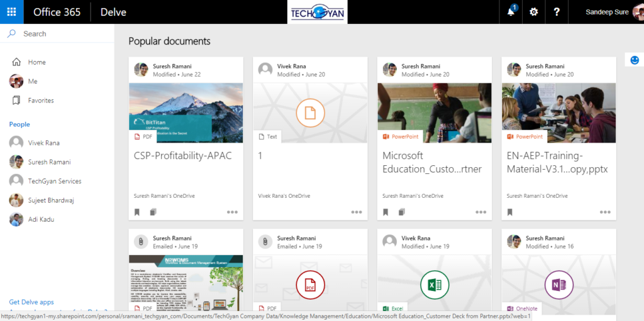
Task: Open Favorites in the left navigation
Action: [x=40, y=101]
